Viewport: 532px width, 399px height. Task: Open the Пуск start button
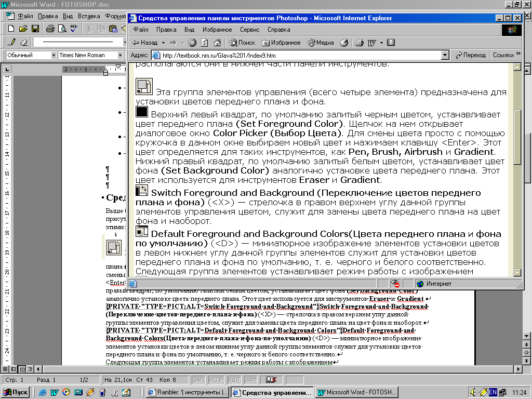(x=16, y=393)
